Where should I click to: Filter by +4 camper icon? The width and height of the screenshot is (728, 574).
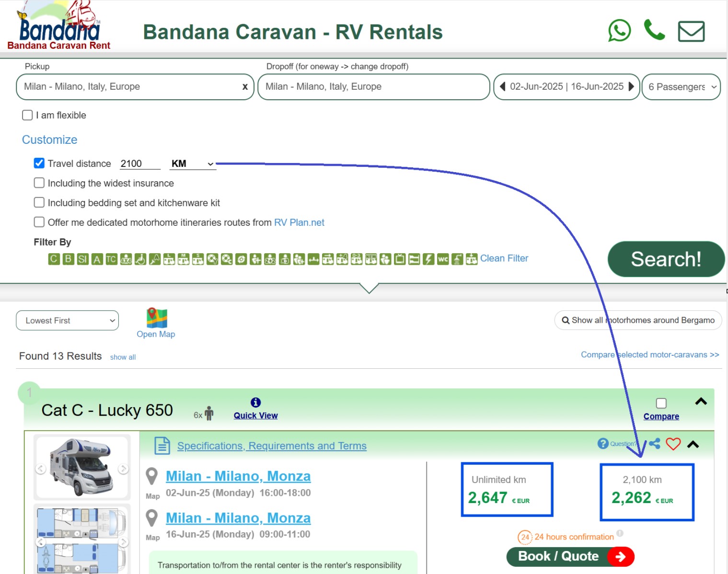coord(342,259)
